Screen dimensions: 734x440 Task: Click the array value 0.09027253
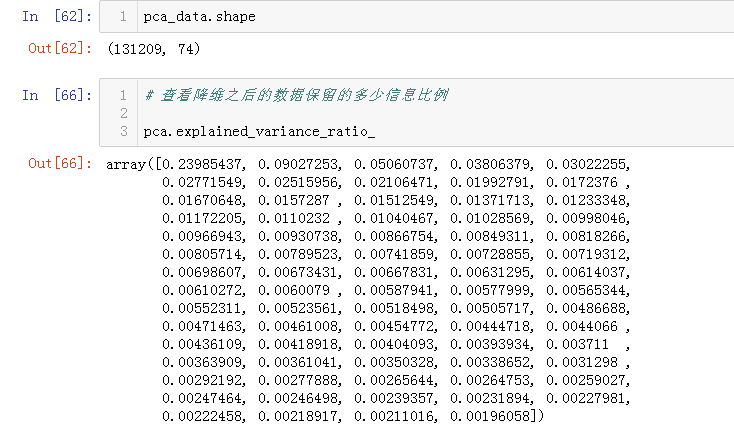coord(300,163)
